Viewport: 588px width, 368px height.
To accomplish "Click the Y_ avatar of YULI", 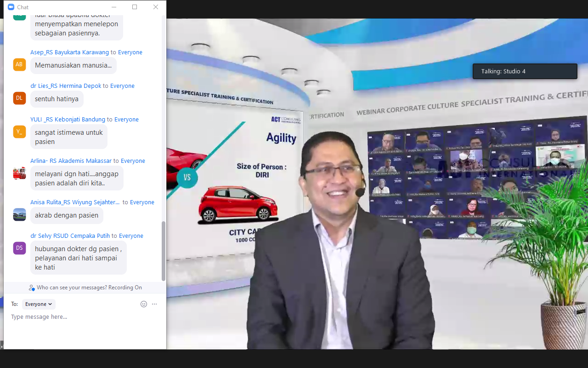I will click(x=19, y=132).
